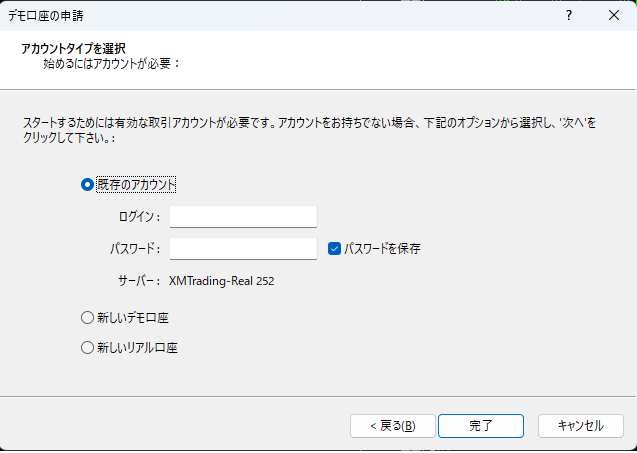The width and height of the screenshot is (637, 453).
Task: Click the デモ口座の申請 title bar text
Action: pyautogui.click(x=48, y=15)
